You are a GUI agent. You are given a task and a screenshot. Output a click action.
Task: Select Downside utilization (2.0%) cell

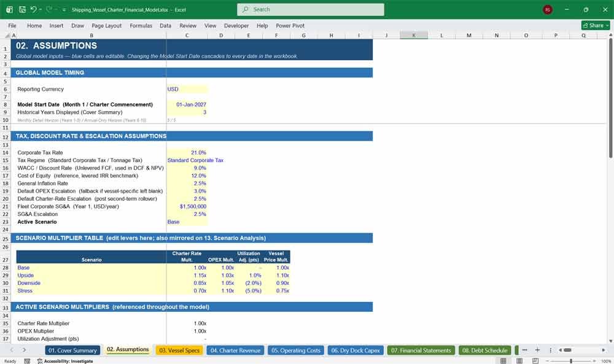tap(249, 283)
